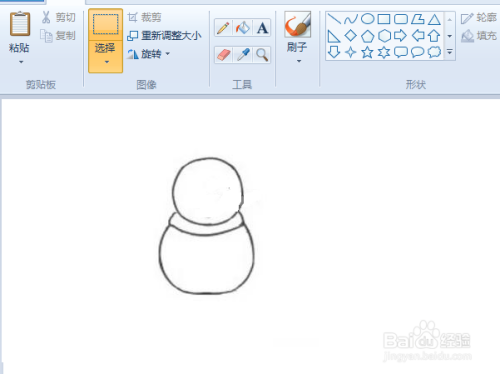This screenshot has width=500, height=374.
Task: Select the Diamond shape
Action: coord(351,35)
